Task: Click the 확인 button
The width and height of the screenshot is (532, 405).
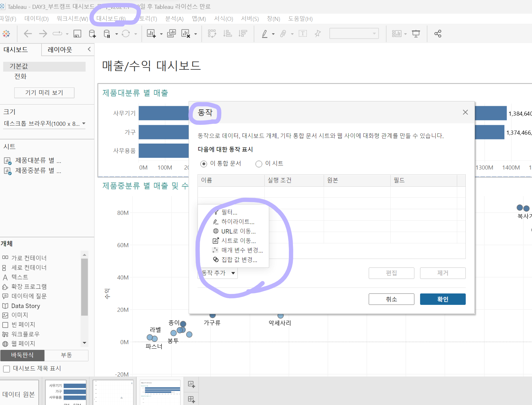Action: coord(443,299)
